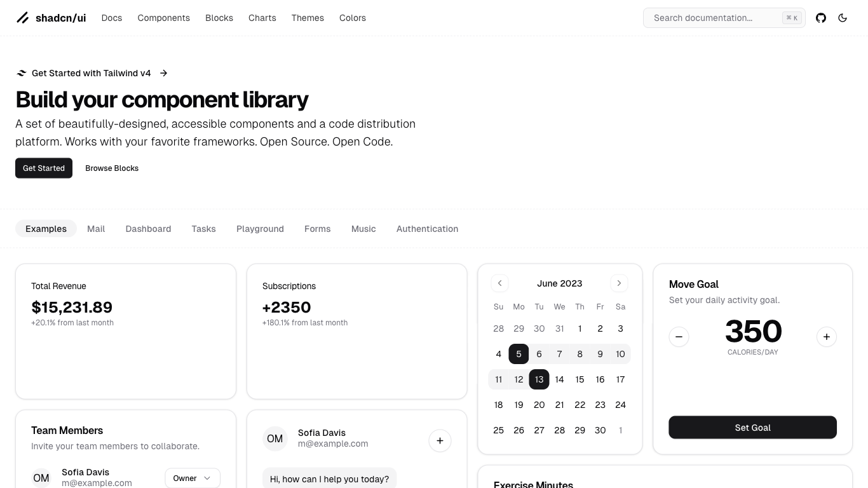Image resolution: width=868 pixels, height=488 pixels.
Task: Open the Owner role dropdown
Action: click(x=193, y=478)
